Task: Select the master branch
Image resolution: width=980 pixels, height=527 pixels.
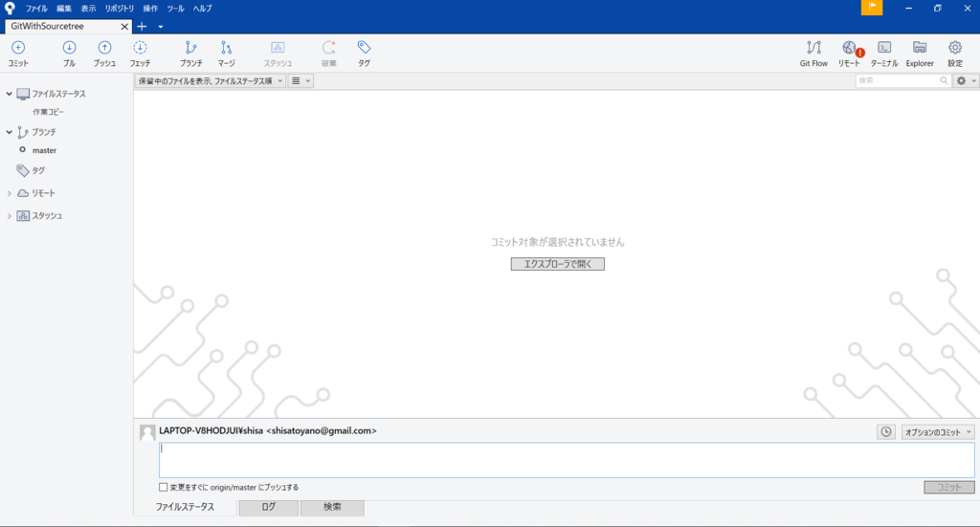Action: click(x=44, y=150)
